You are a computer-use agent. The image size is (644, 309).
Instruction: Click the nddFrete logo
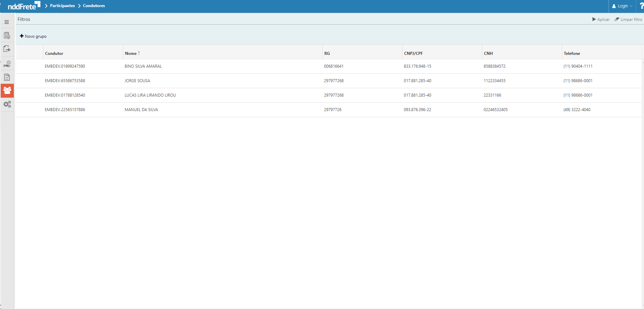coord(24,6)
